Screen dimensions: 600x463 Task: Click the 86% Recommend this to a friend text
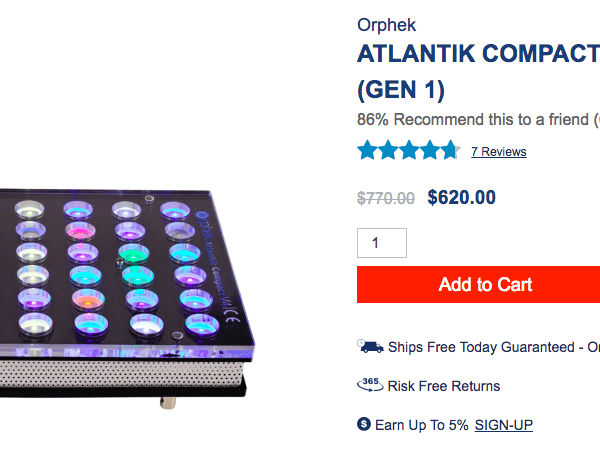474,119
